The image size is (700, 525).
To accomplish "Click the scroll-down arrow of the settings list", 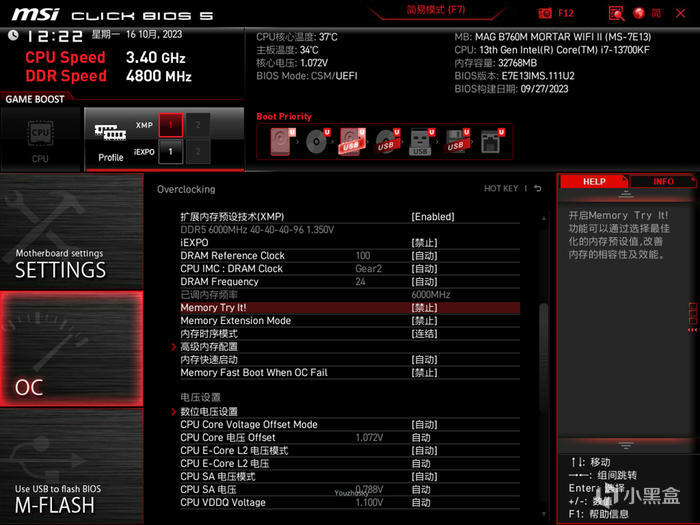I will (x=543, y=514).
